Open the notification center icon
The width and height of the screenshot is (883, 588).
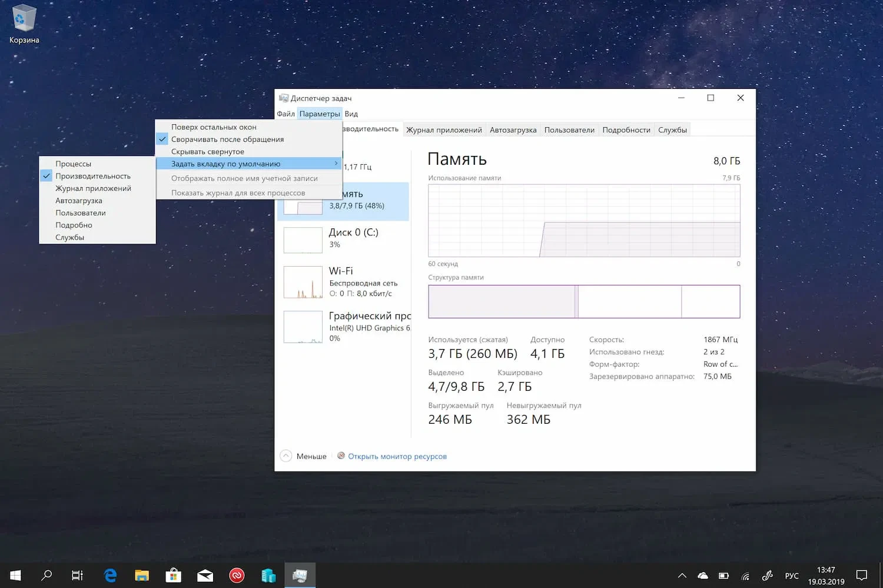pyautogui.click(x=861, y=575)
